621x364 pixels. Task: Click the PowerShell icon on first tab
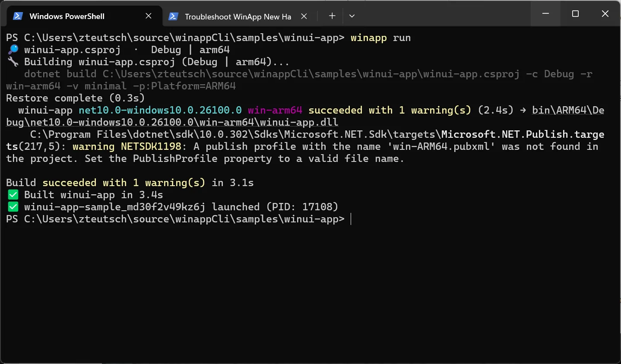point(18,16)
